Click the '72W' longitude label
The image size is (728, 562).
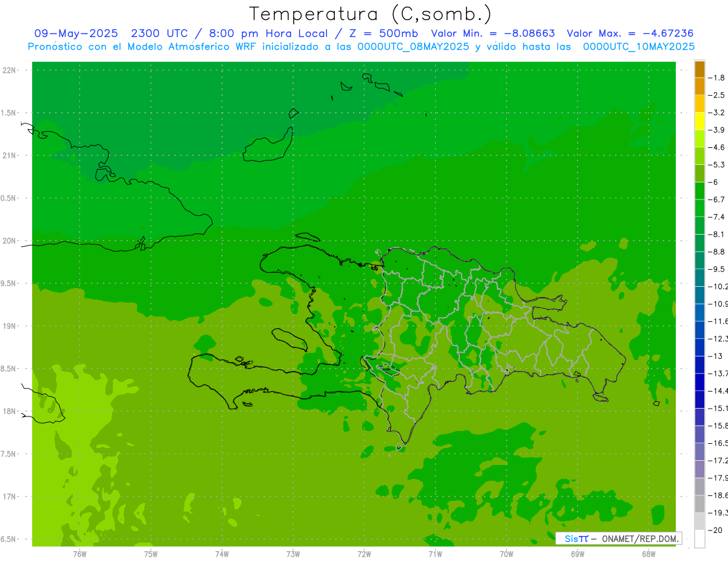point(364,554)
